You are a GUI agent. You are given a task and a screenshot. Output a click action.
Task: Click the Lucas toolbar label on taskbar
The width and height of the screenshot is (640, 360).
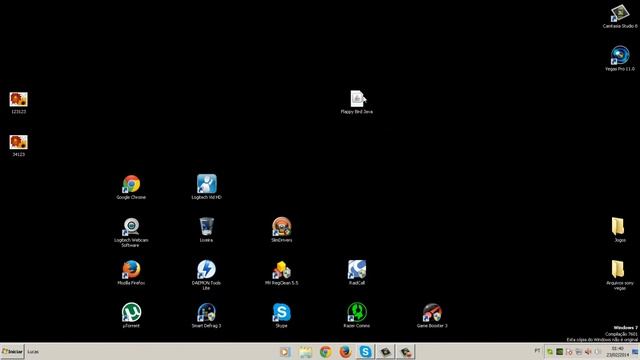coord(33,351)
